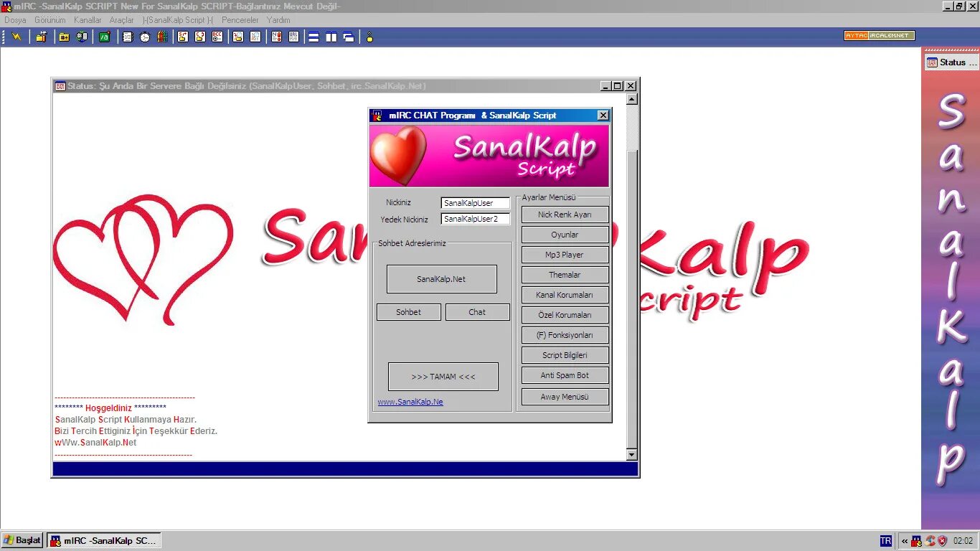This screenshot has width=980, height=551.
Task: Open mIRC Options from the toolbar
Action: (42, 37)
